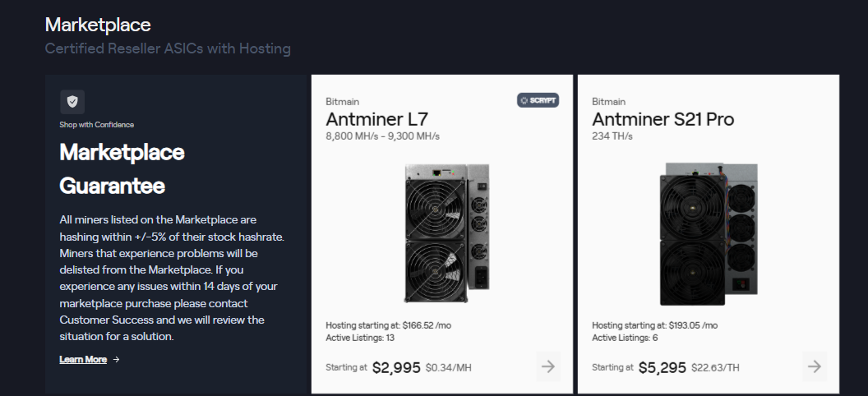The image size is (868, 396).
Task: Click the SCRYPT badge on Antminer L7
Action: pyautogui.click(x=538, y=100)
